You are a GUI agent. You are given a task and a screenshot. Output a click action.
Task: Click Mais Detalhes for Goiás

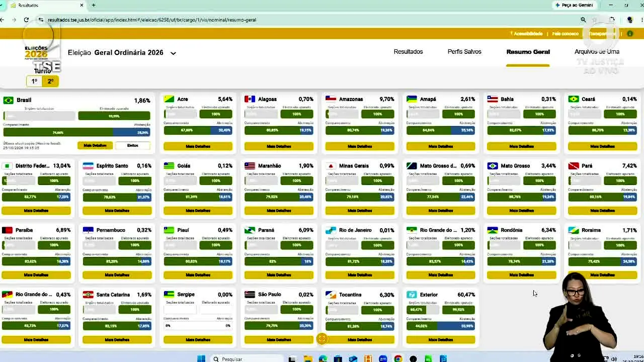coord(198,211)
